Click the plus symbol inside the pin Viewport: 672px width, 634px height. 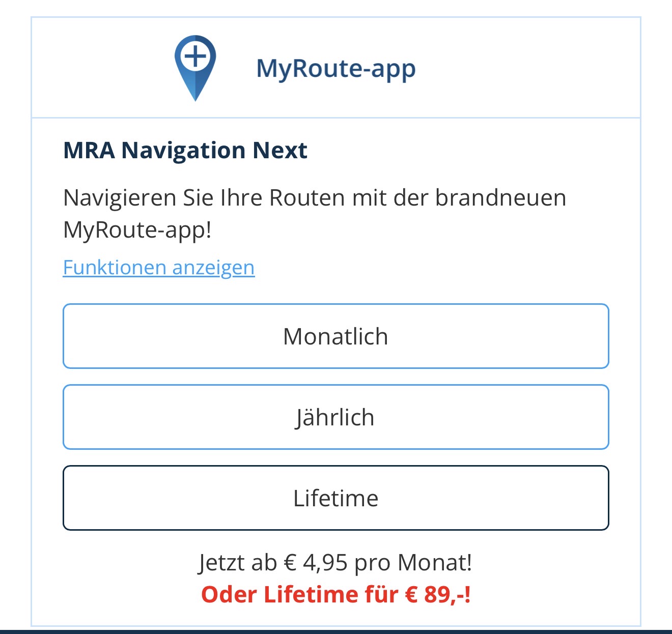click(x=195, y=55)
